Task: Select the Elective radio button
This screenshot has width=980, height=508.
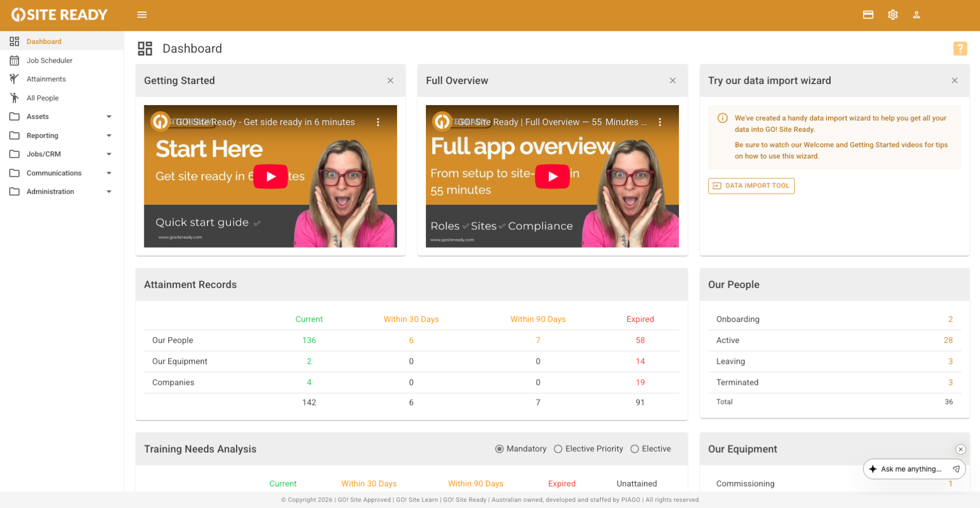Action: [636, 449]
